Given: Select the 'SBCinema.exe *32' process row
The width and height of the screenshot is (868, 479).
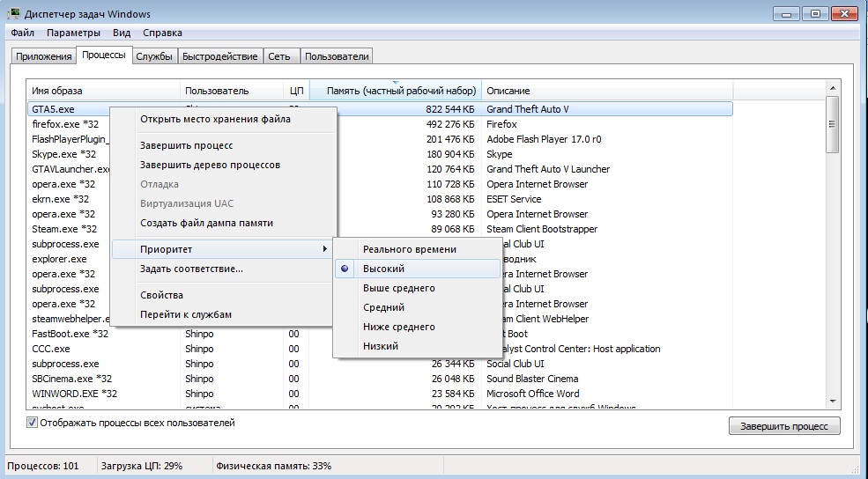Looking at the screenshot, I should pyautogui.click(x=380, y=379).
